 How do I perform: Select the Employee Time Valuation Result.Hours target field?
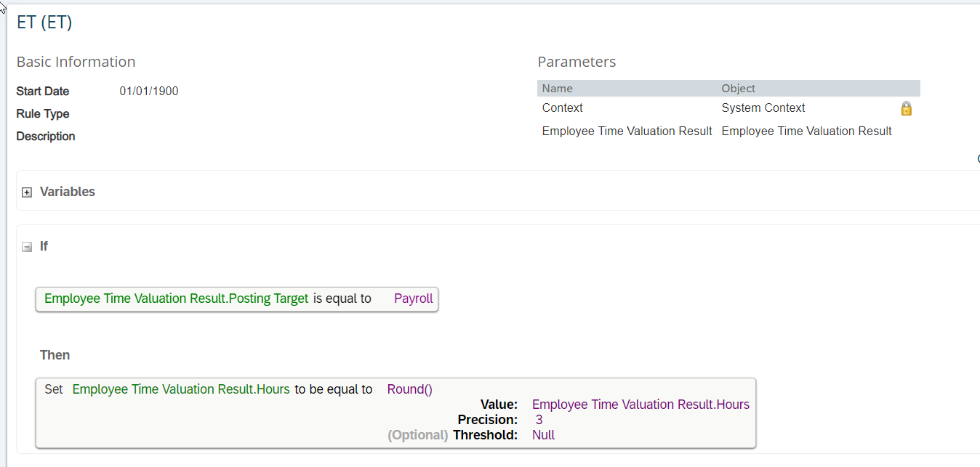[x=181, y=389]
